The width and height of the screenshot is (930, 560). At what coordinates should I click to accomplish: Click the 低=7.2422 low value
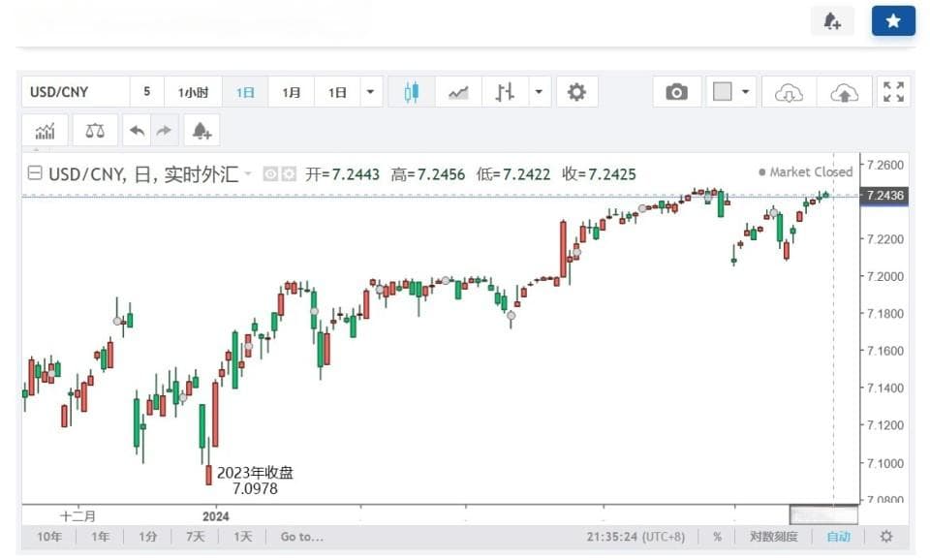click(x=513, y=173)
